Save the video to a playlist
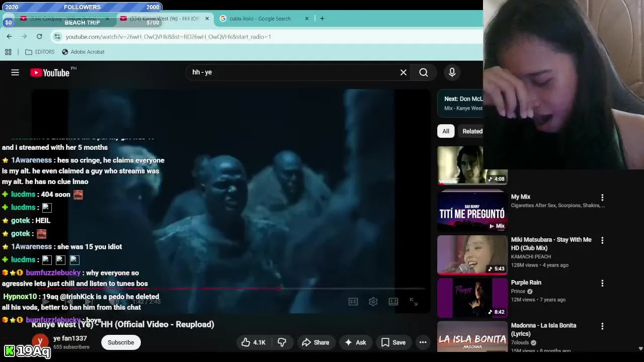The width and height of the screenshot is (644, 362). (x=393, y=342)
